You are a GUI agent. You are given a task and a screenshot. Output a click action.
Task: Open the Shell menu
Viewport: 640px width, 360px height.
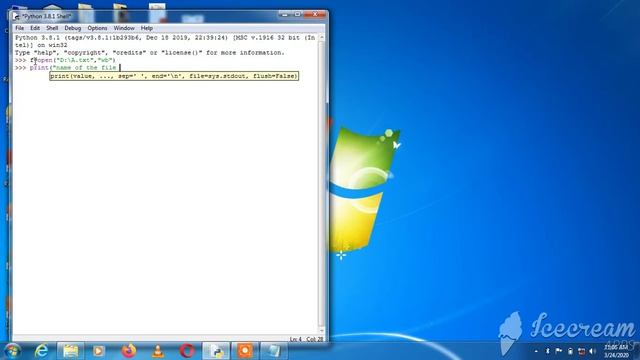pos(52,28)
